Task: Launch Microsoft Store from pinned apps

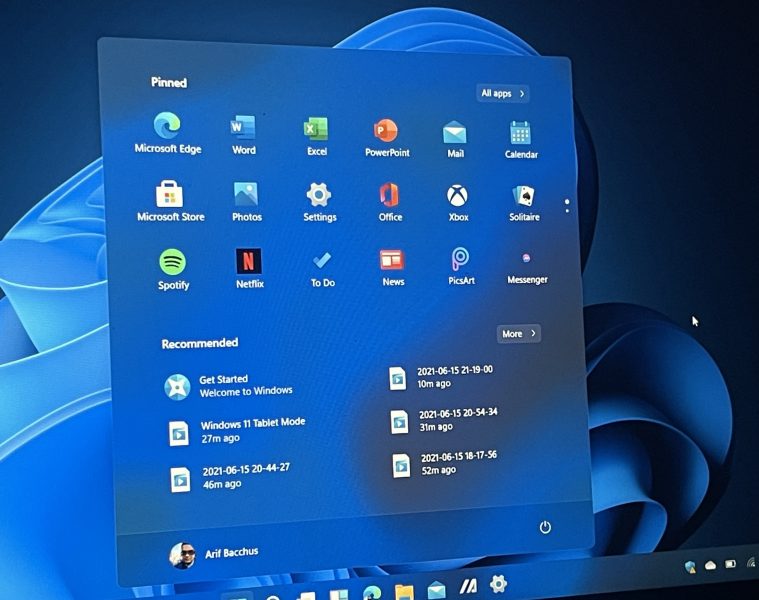Action: (x=170, y=201)
